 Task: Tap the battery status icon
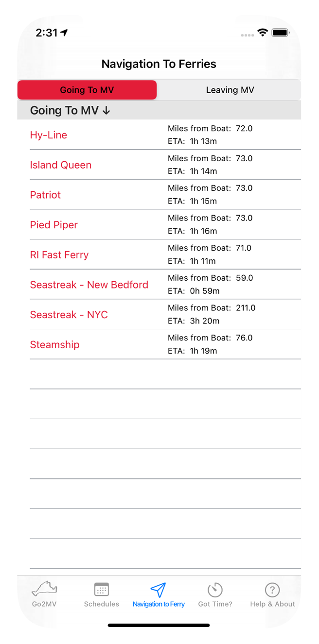click(281, 33)
